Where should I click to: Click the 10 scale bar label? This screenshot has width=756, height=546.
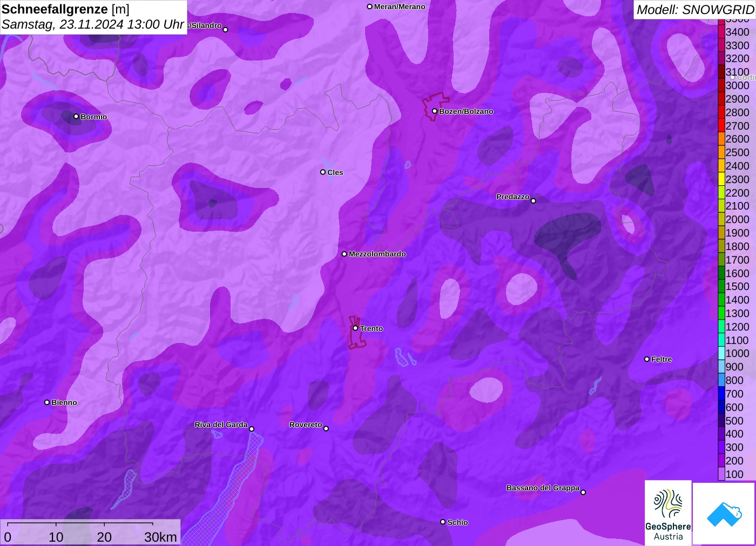[x=56, y=537]
